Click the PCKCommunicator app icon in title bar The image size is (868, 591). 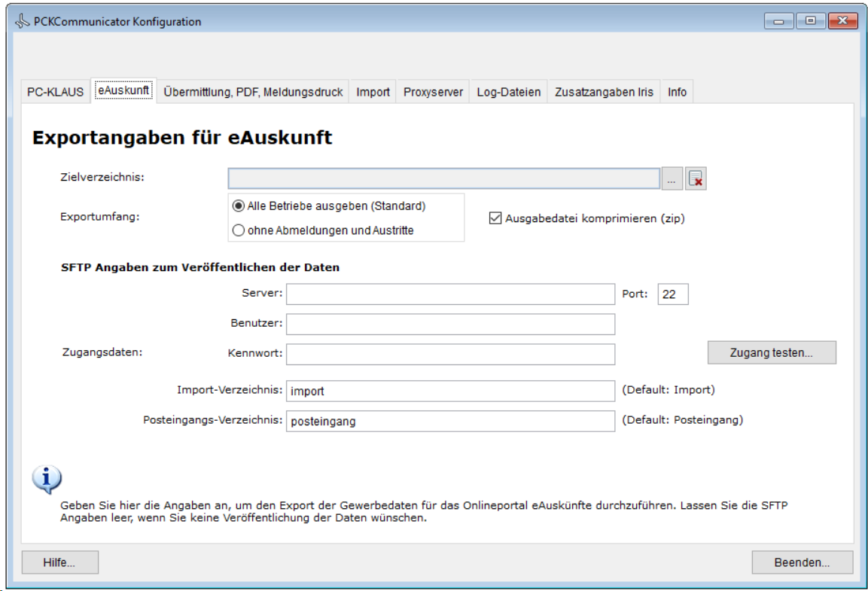23,21
